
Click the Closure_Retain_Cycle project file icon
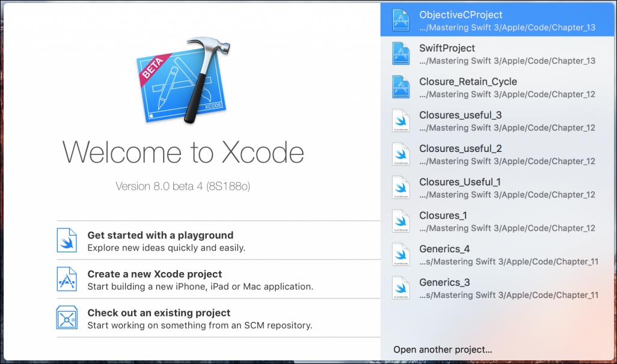(x=401, y=87)
